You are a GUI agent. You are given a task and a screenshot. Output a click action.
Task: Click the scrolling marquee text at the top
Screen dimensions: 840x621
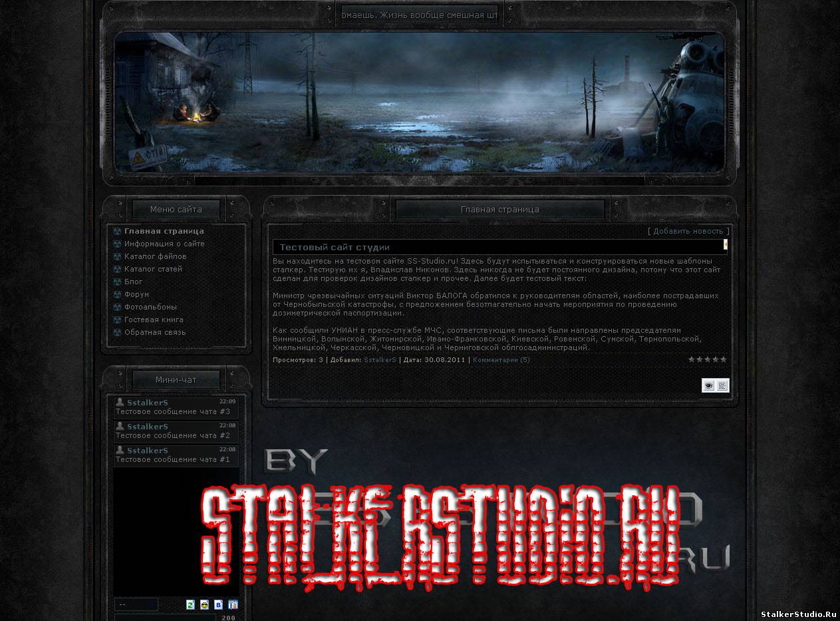(x=418, y=15)
